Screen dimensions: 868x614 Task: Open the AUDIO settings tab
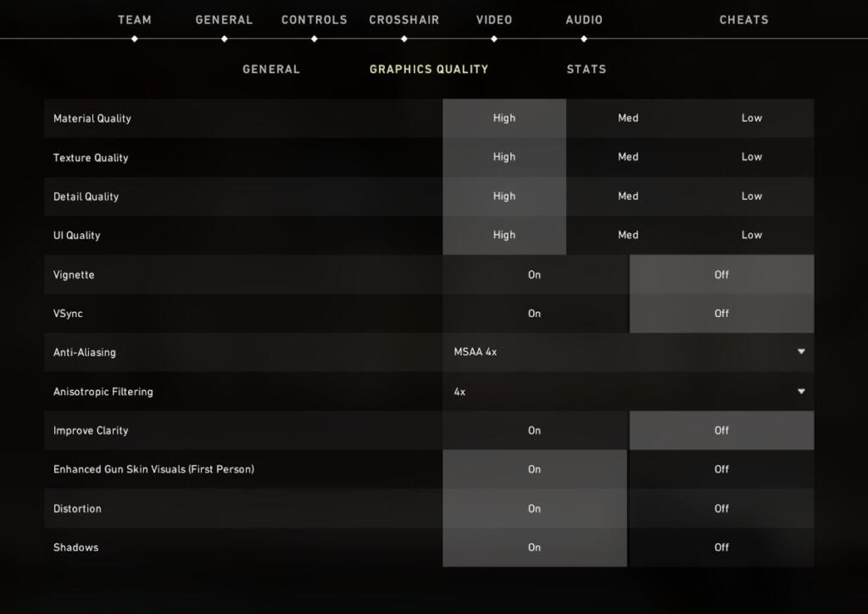(584, 20)
